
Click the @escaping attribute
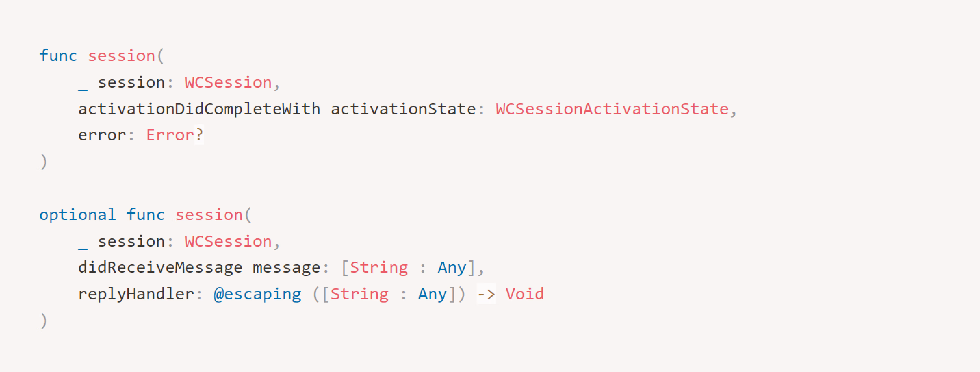coord(258,294)
